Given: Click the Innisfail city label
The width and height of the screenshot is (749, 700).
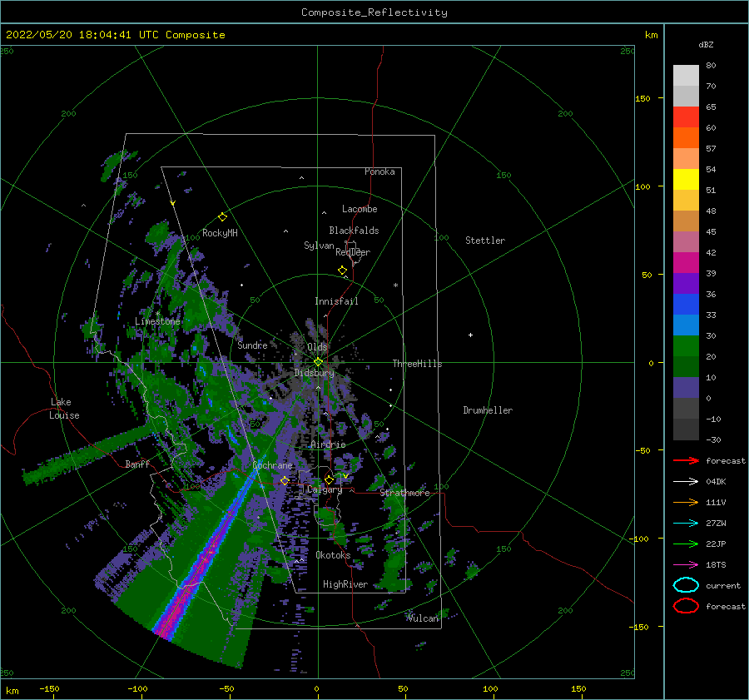Looking at the screenshot, I should pos(336,301).
